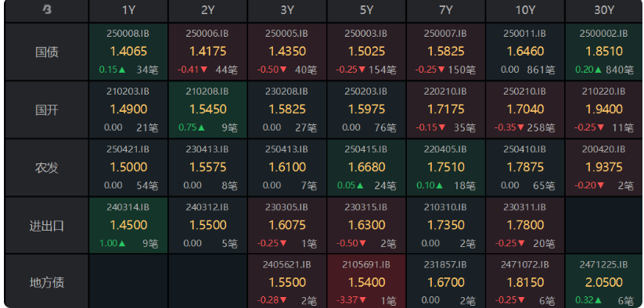Open bond 210208.IB yielding 1.5450
644x308 pixels.
click(x=208, y=110)
